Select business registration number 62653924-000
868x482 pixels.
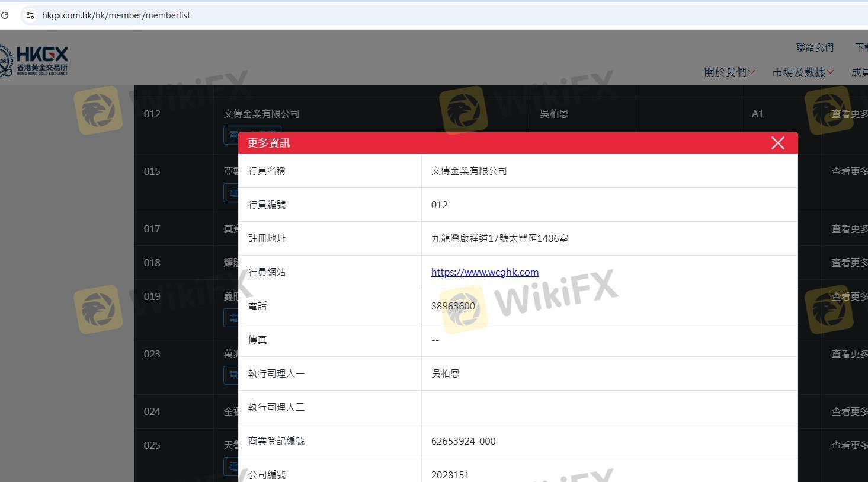click(x=463, y=441)
